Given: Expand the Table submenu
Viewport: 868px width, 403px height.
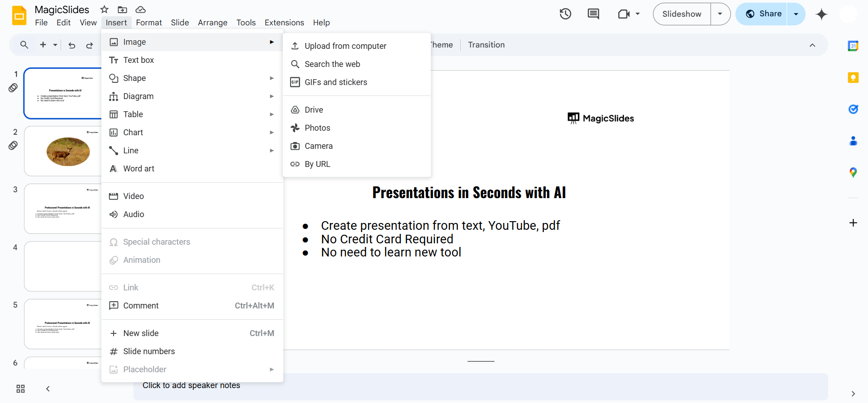Looking at the screenshot, I should (192, 114).
